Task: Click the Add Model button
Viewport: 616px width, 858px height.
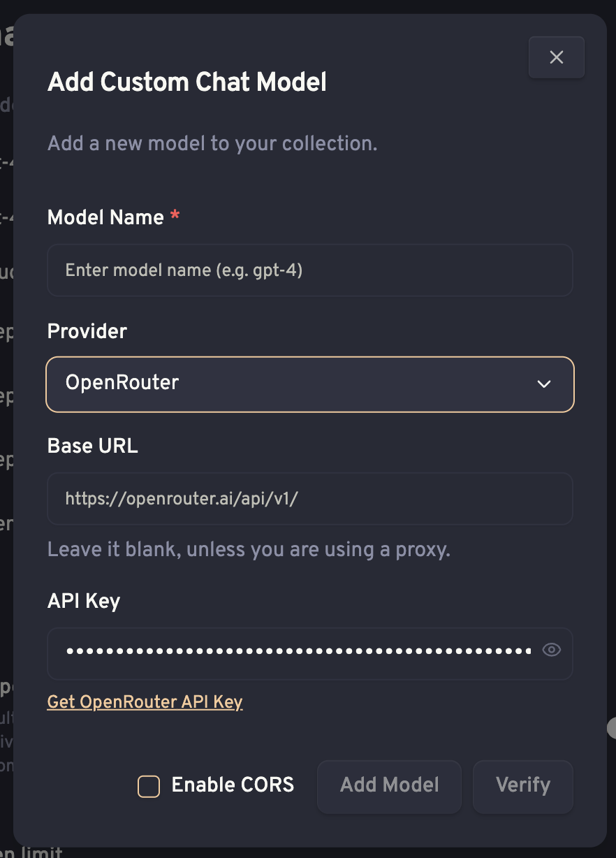Action: coord(389,787)
